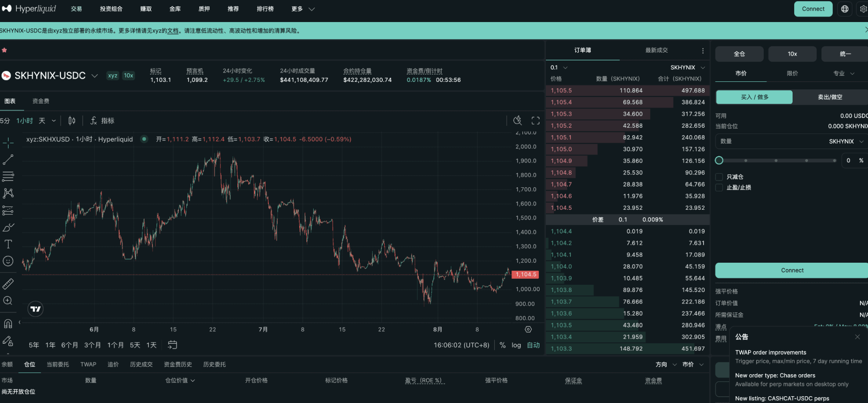The image size is (868, 403).
Task: Expand the chart interval dropdown after 天
Action: [x=54, y=121]
